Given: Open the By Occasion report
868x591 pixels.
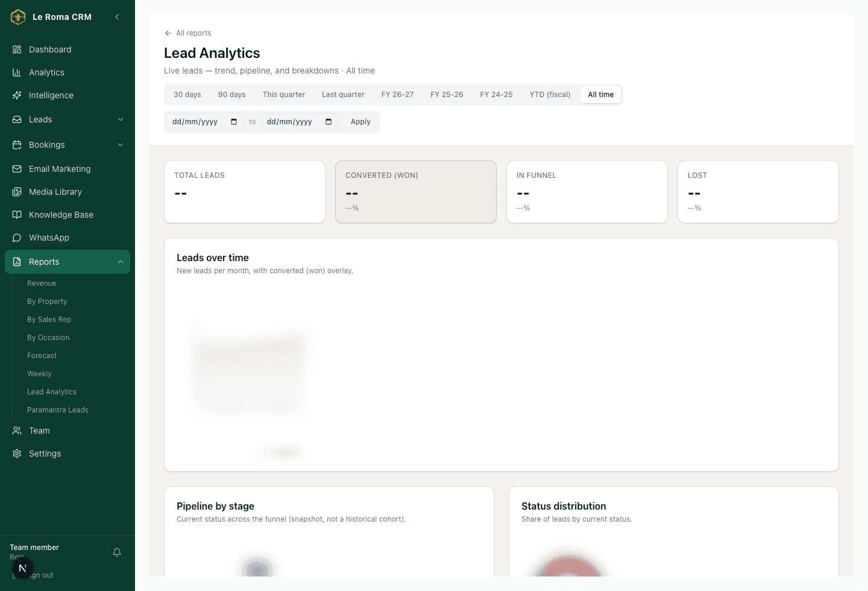Looking at the screenshot, I should (48, 338).
